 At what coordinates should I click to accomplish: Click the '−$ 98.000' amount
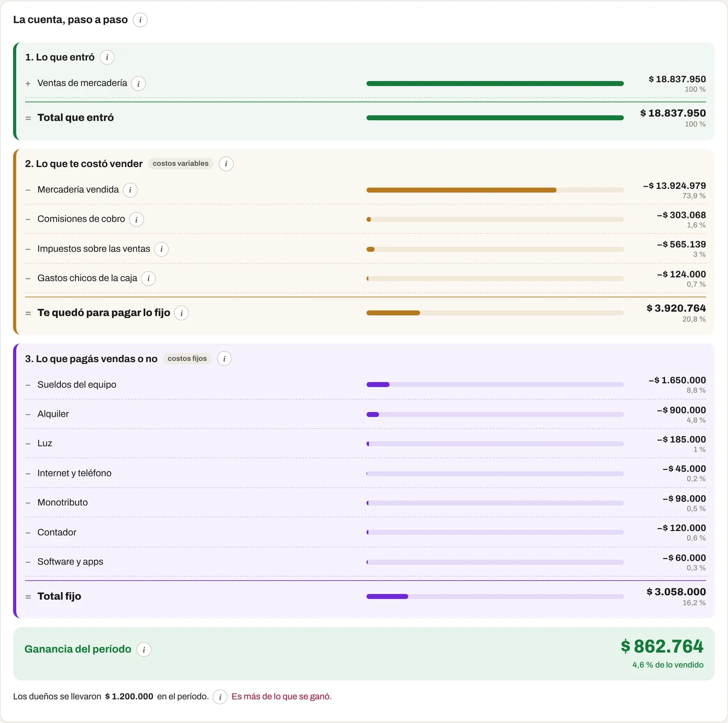tap(684, 498)
